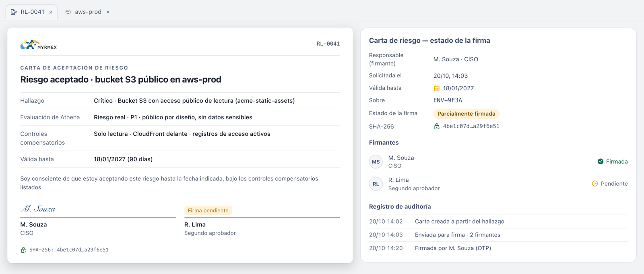Click the Firma pendiente badge
Viewport: 644px width, 274px height.
pos(208,210)
